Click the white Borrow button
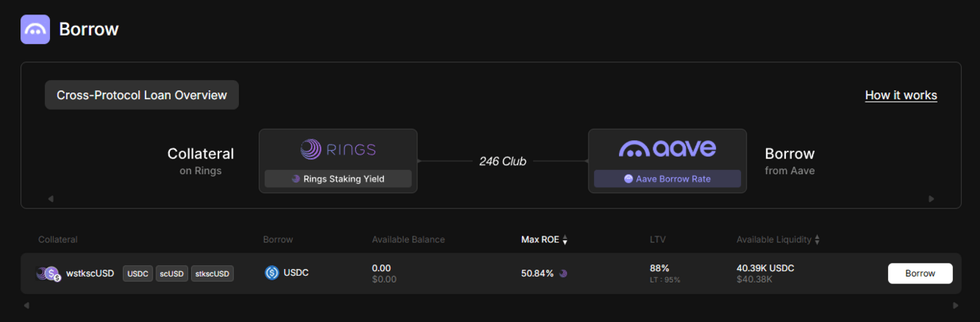980x322 pixels. tap(920, 274)
